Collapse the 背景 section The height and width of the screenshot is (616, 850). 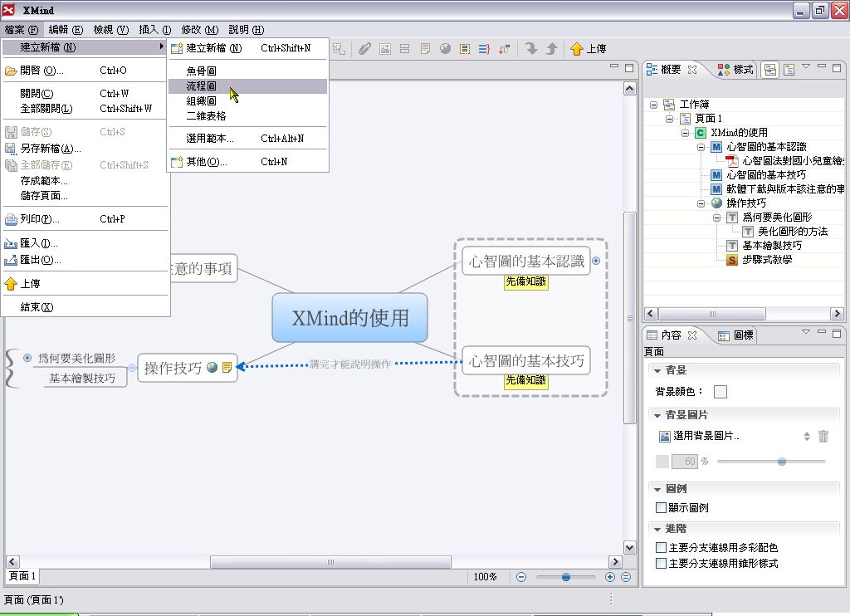pos(657,371)
